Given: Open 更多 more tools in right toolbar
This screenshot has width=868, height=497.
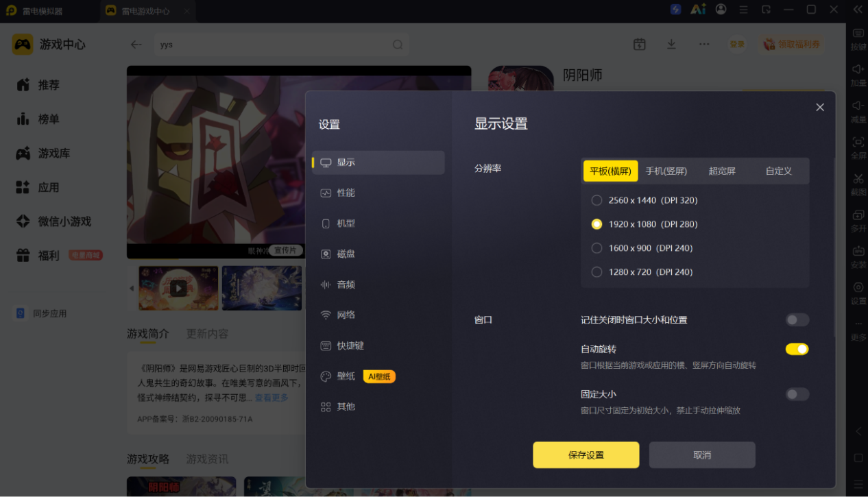Looking at the screenshot, I should (x=858, y=330).
